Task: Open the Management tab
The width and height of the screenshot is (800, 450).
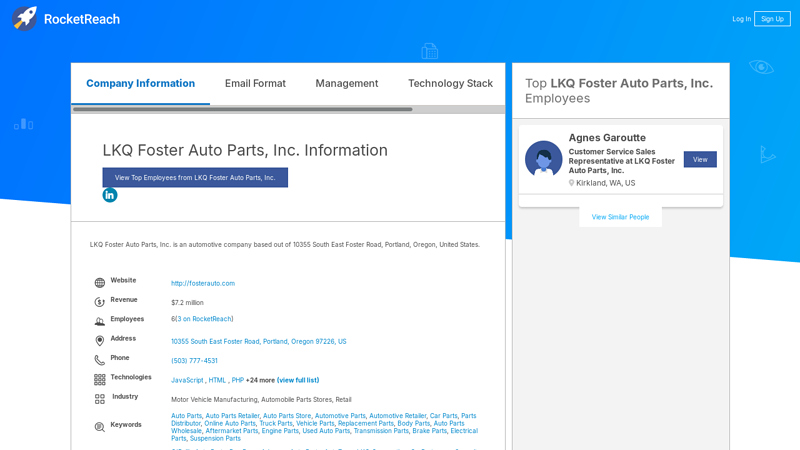Action: pos(346,83)
